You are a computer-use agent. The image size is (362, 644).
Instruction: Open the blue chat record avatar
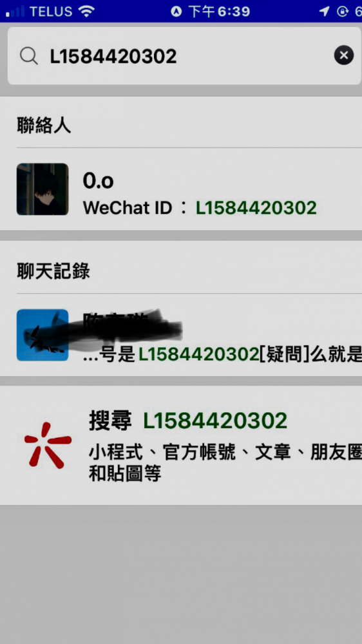coord(43,335)
